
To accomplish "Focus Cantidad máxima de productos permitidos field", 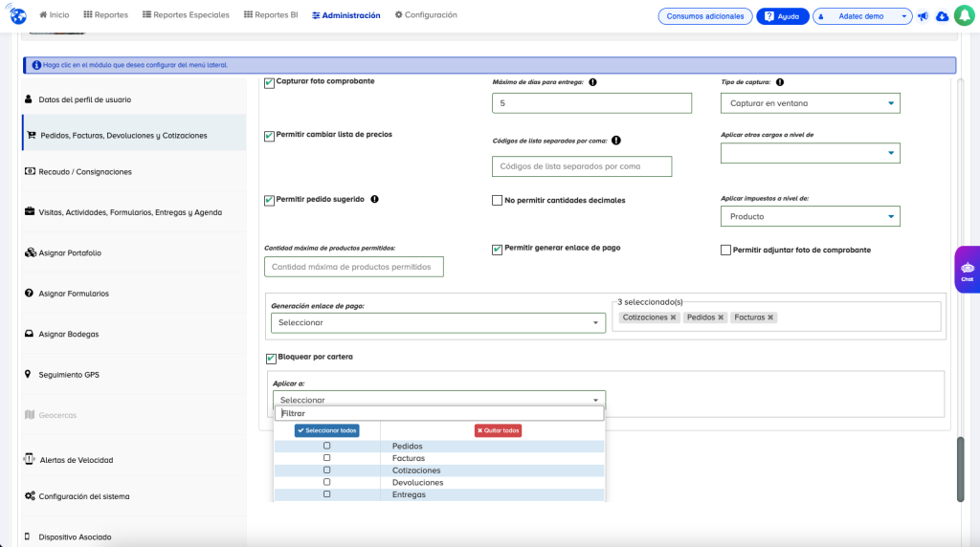I will click(x=354, y=267).
